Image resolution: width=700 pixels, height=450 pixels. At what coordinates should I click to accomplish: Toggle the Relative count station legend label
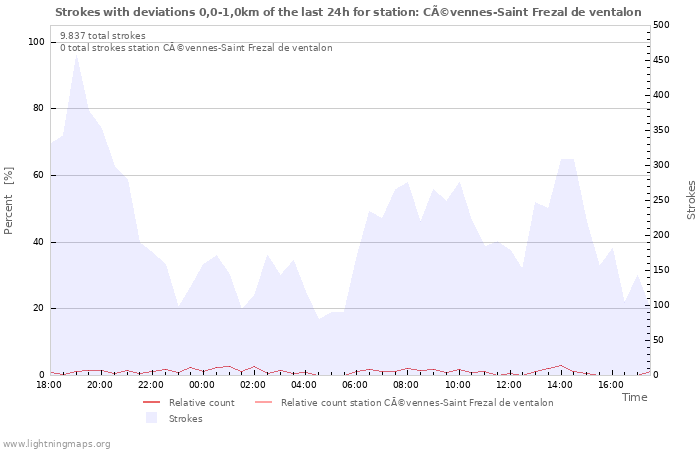pyautogui.click(x=416, y=403)
